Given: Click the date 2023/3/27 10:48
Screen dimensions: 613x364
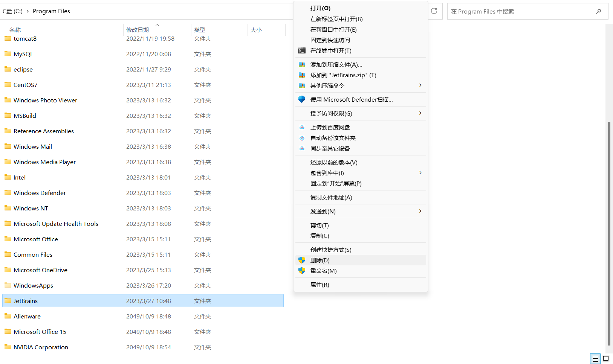Looking at the screenshot, I should (x=148, y=301).
